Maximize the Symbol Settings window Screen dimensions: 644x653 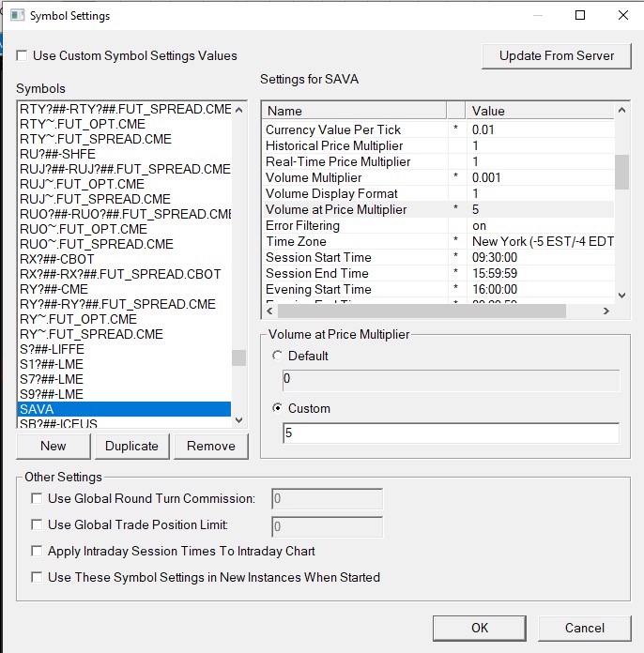[580, 15]
